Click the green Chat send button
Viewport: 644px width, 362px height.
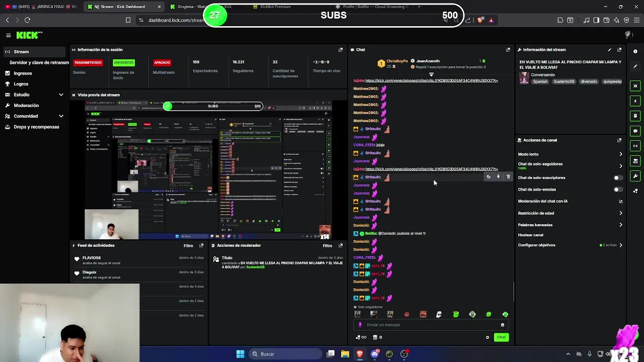coord(501,337)
